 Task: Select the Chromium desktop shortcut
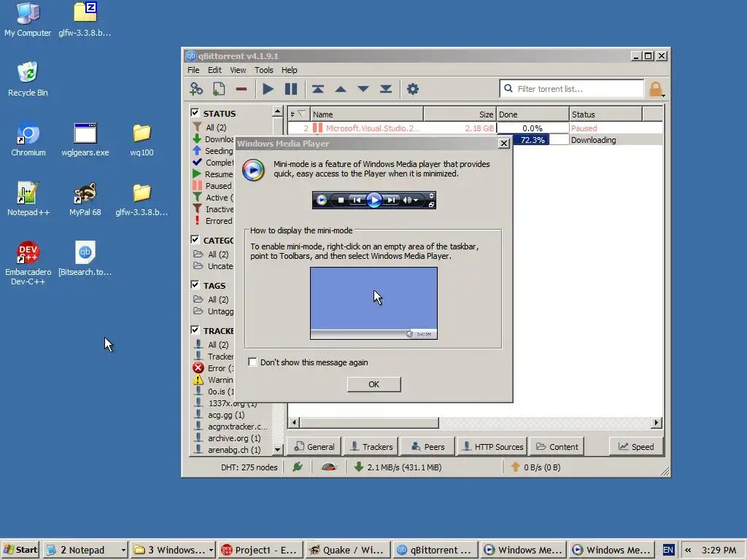[x=28, y=139]
